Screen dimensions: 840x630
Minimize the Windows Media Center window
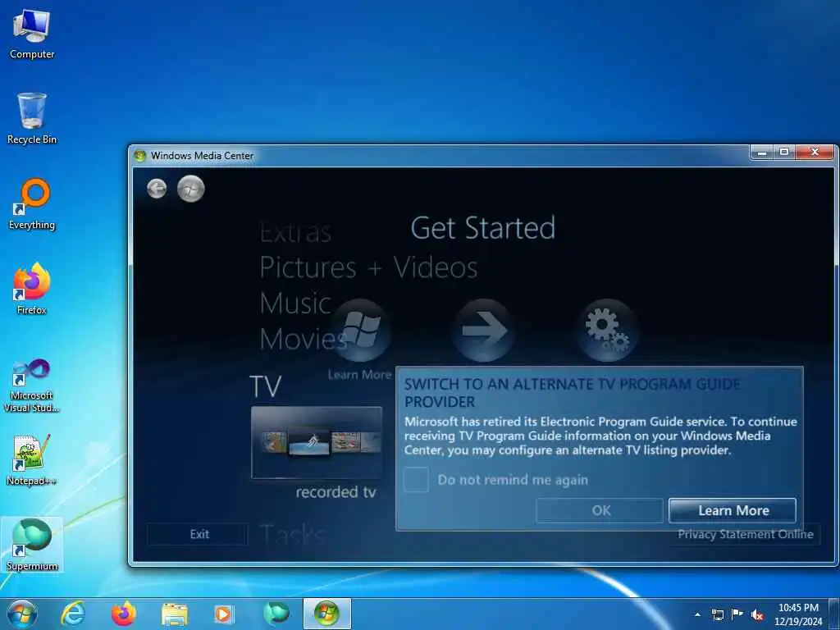[762, 153]
